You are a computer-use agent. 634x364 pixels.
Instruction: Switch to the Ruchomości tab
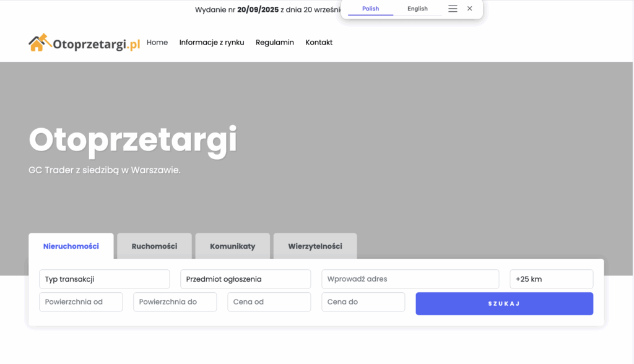tap(154, 246)
